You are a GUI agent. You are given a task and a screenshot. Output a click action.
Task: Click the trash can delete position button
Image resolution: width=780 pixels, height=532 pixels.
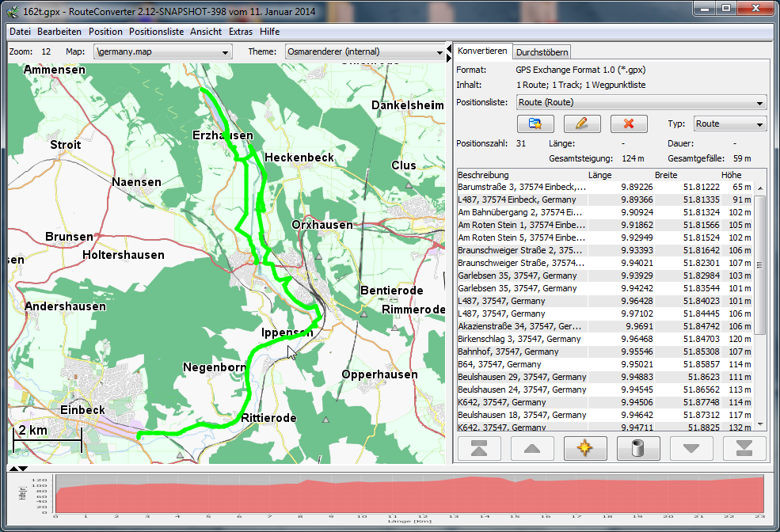pyautogui.click(x=638, y=448)
